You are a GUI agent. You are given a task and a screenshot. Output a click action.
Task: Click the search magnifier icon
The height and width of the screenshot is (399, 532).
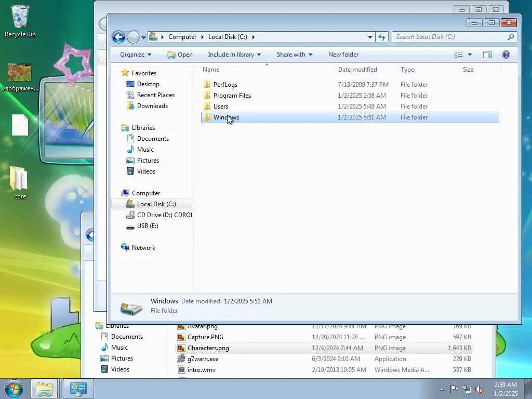(511, 37)
